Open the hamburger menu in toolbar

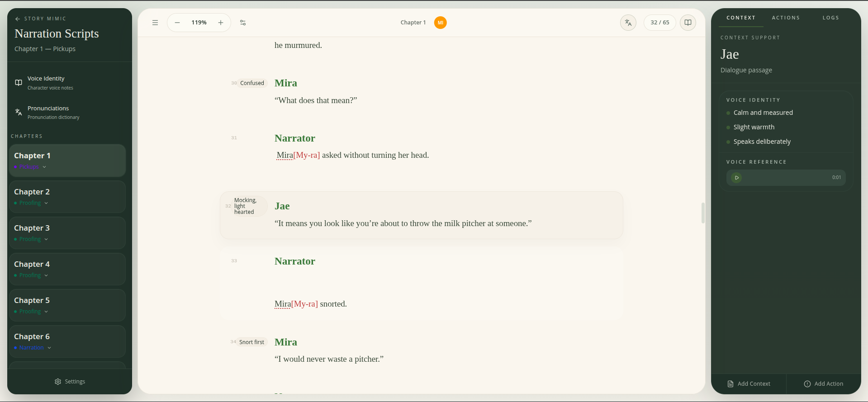point(155,23)
